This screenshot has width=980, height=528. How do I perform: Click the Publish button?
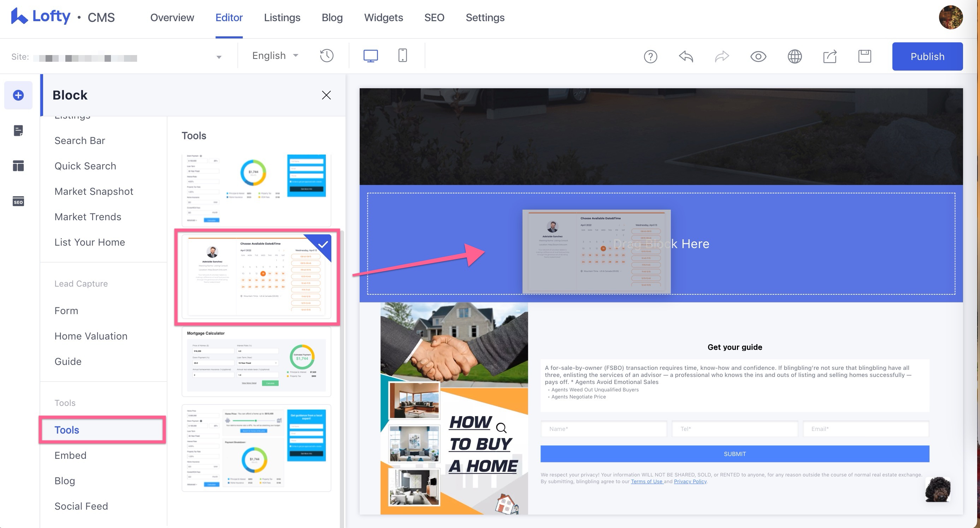[x=927, y=56]
